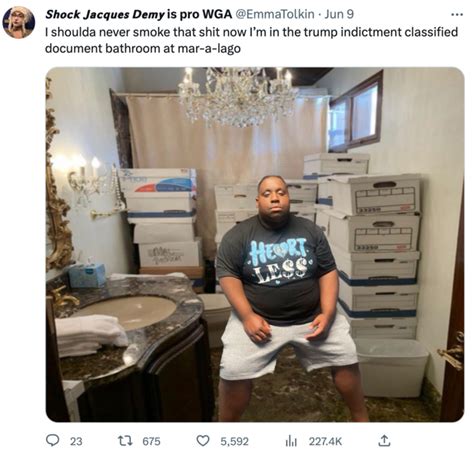Click the 227.4K views count
The width and height of the screenshot is (474, 457).
point(325,441)
